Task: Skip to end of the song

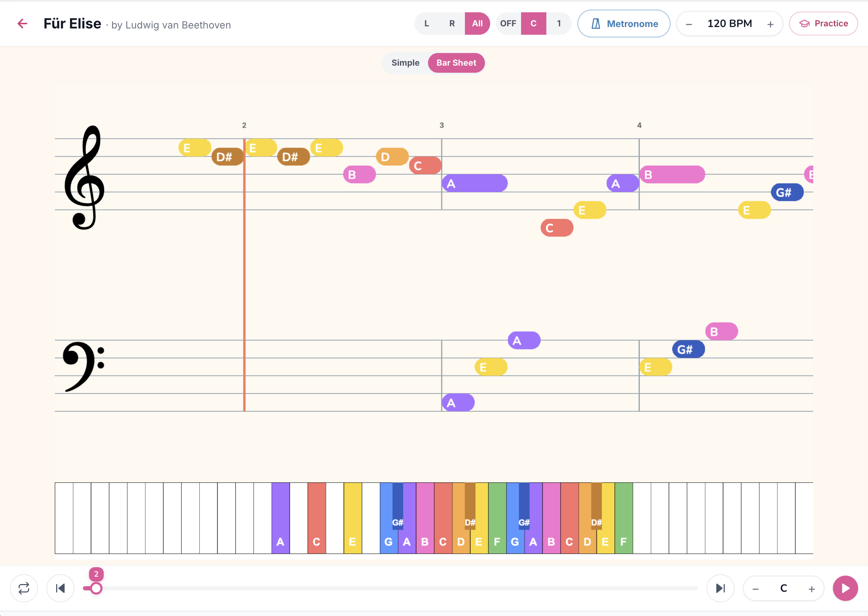Action: pos(720,588)
